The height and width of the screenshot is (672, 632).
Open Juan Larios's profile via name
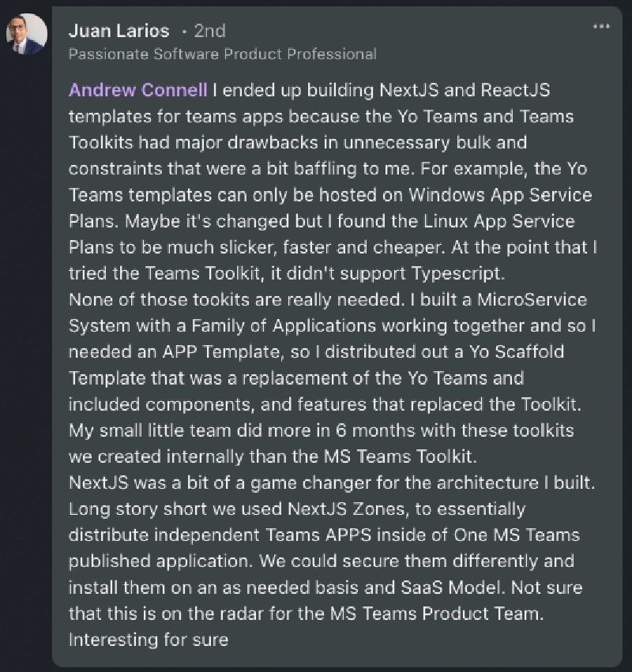(119, 31)
